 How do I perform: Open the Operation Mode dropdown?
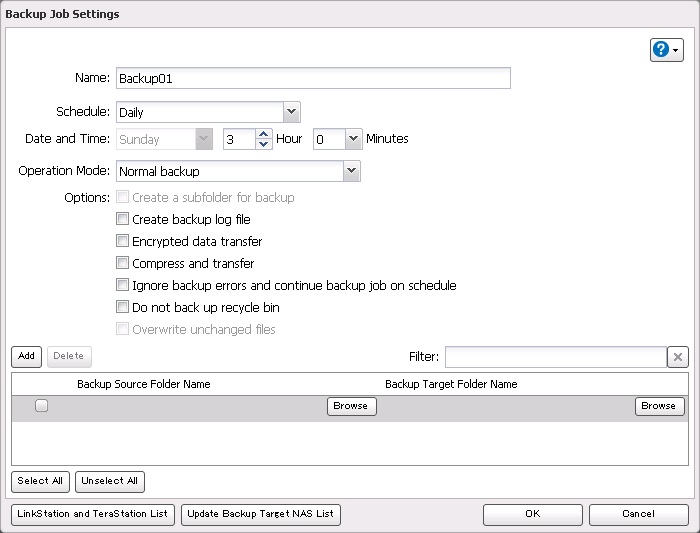point(351,171)
